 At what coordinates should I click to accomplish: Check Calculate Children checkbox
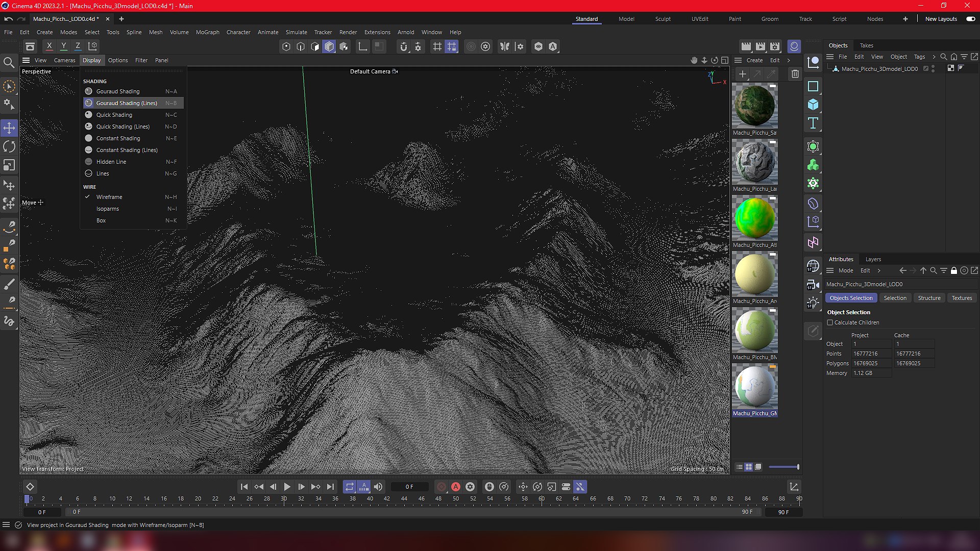pyautogui.click(x=830, y=322)
